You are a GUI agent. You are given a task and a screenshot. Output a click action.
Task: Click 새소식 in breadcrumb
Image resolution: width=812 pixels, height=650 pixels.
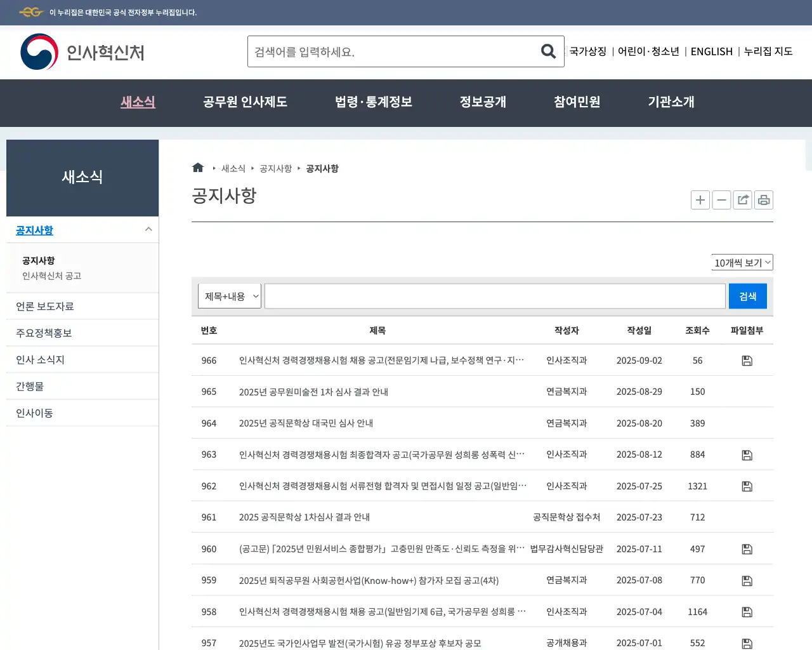[233, 168]
